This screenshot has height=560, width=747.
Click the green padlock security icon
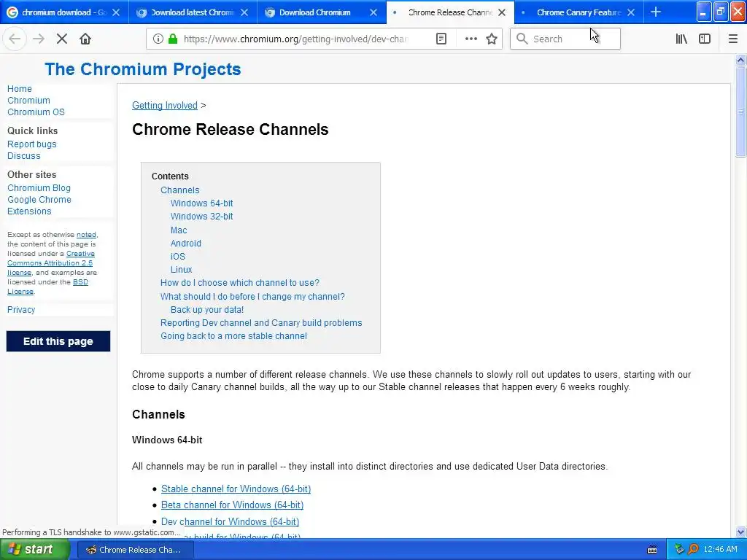[x=173, y=39]
